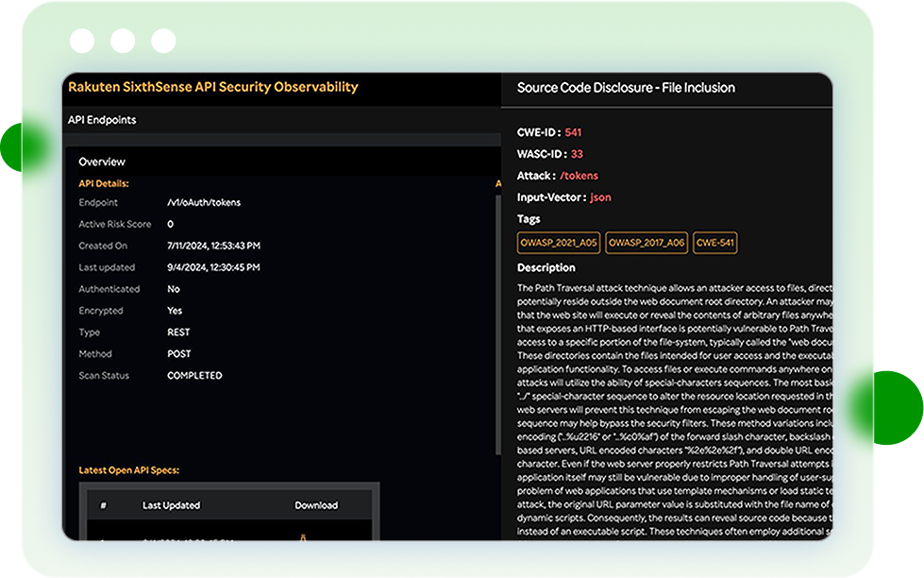
Task: Click the Endpoint field label
Action: (98, 202)
